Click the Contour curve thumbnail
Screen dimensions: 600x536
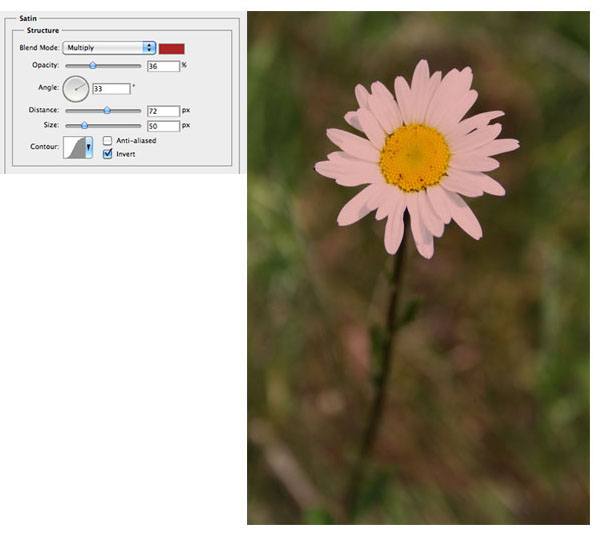(75, 148)
